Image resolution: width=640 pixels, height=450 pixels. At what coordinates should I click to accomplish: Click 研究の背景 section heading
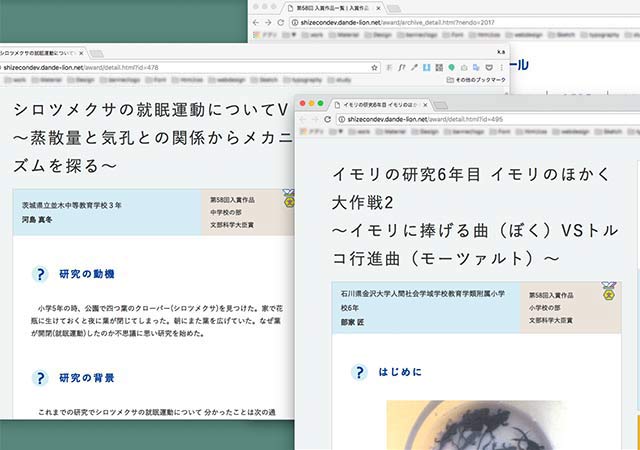[87, 378]
